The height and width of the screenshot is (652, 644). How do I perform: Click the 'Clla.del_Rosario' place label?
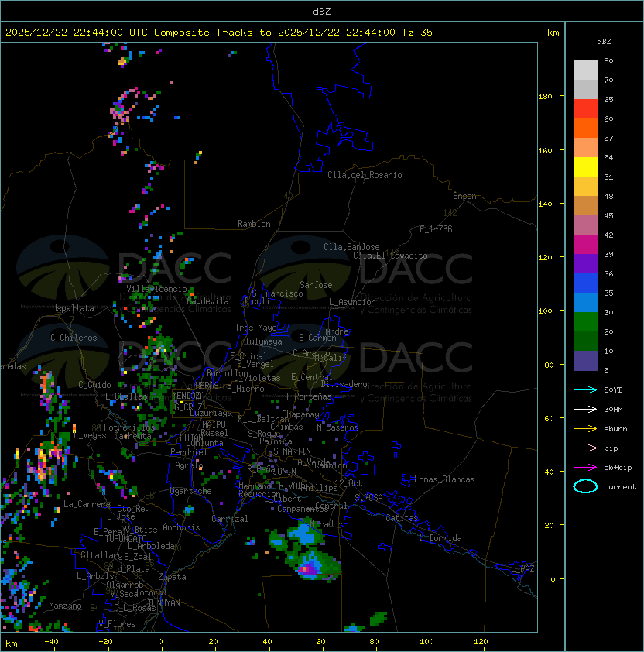[x=365, y=175]
